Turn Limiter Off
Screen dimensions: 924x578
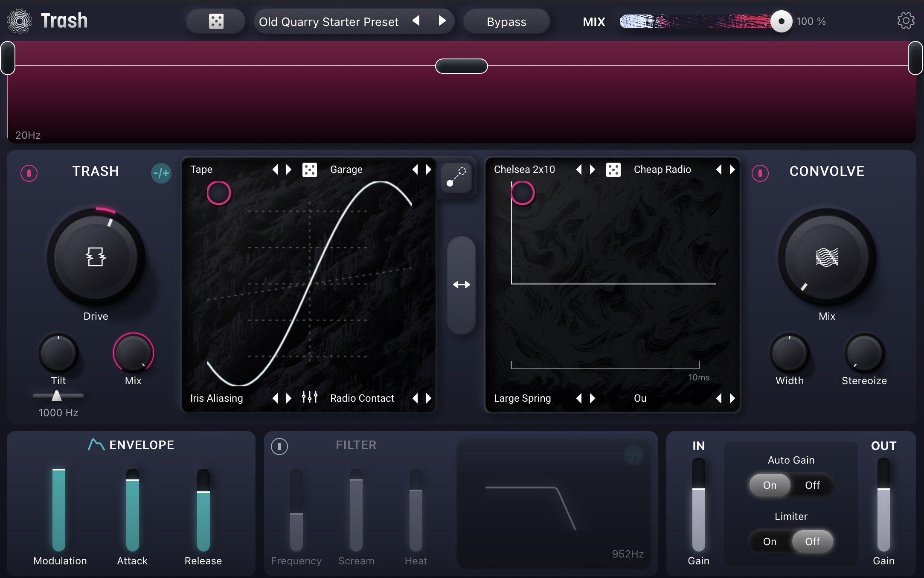(x=812, y=541)
